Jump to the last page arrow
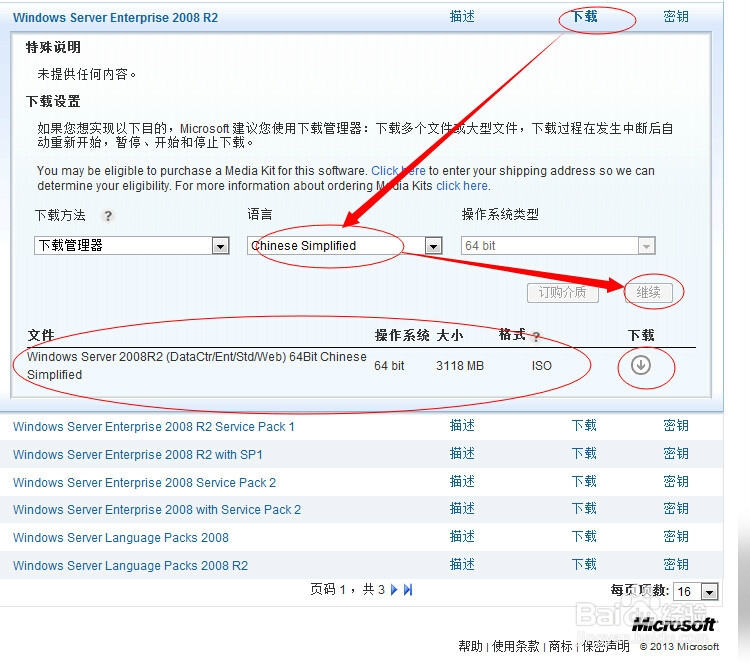Image resolution: width=750 pixels, height=664 pixels. pyautogui.click(x=408, y=589)
